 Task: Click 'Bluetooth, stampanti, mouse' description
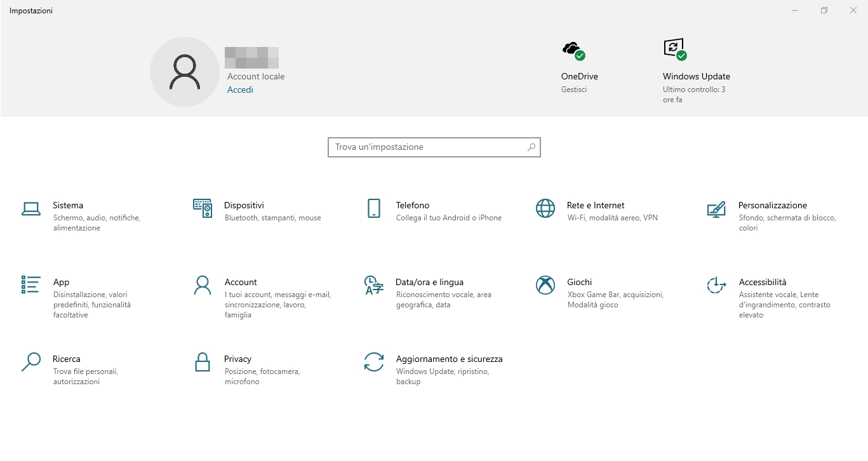(273, 218)
